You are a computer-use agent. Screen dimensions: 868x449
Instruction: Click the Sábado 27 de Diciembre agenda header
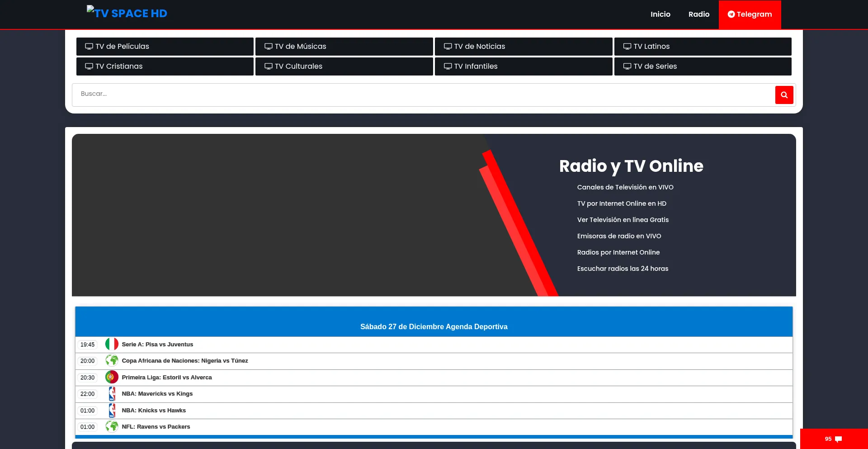tap(434, 326)
